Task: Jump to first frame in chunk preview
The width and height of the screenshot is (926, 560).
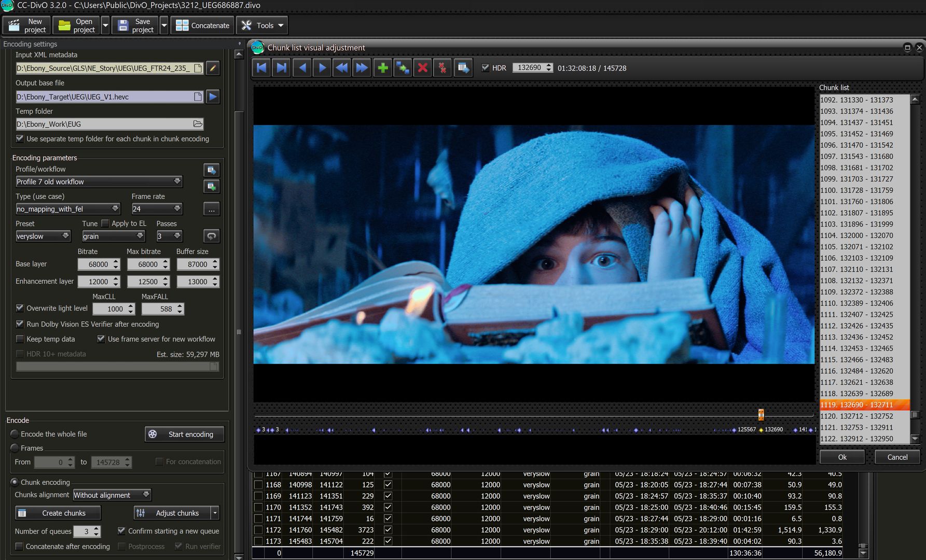Action: pos(261,67)
